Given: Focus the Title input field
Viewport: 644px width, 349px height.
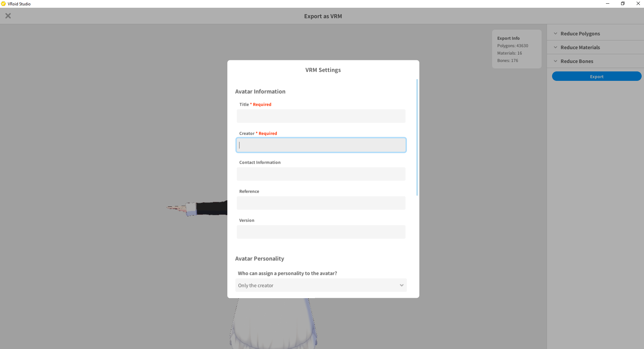Looking at the screenshot, I should click(321, 116).
